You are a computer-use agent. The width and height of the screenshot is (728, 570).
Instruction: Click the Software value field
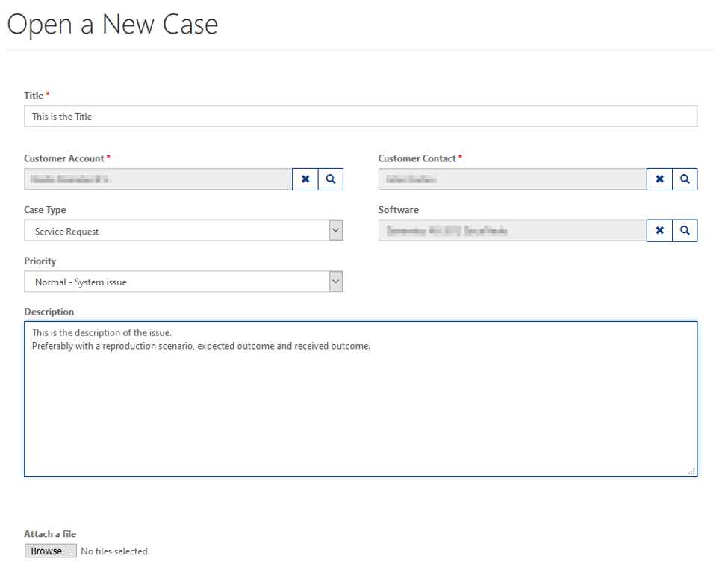pos(511,231)
